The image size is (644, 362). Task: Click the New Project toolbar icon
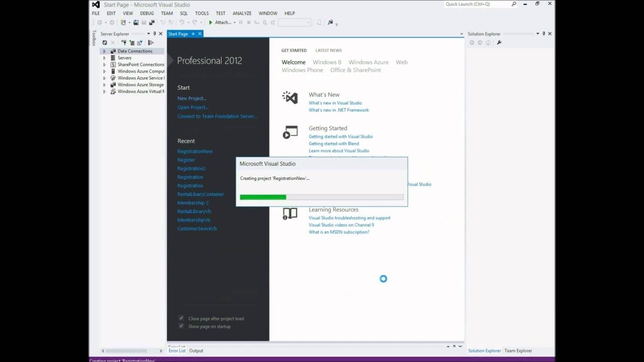[122, 22]
